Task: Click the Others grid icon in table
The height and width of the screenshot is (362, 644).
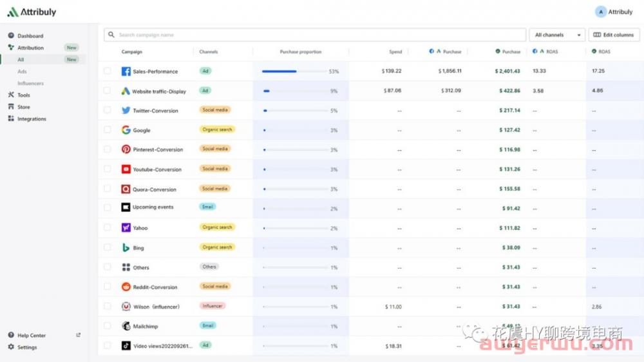Action: [x=126, y=267]
